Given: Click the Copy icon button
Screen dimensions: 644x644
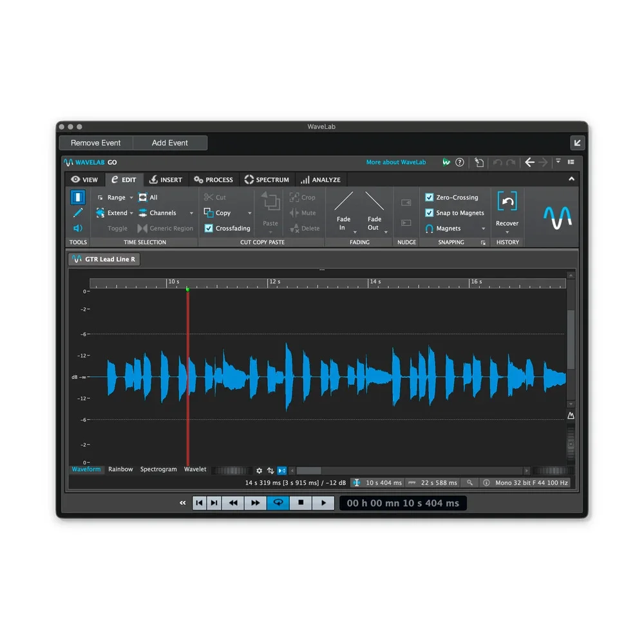Looking at the screenshot, I should (209, 213).
